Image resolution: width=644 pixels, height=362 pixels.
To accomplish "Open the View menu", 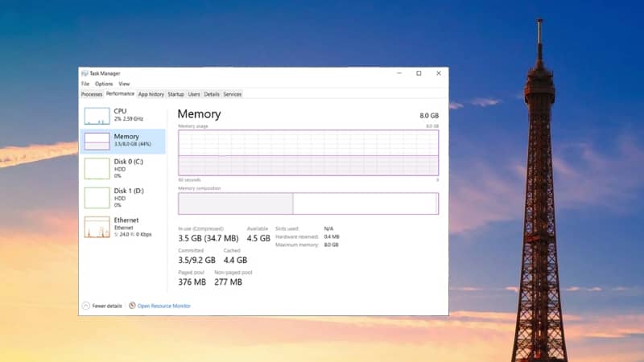I will tap(124, 84).
